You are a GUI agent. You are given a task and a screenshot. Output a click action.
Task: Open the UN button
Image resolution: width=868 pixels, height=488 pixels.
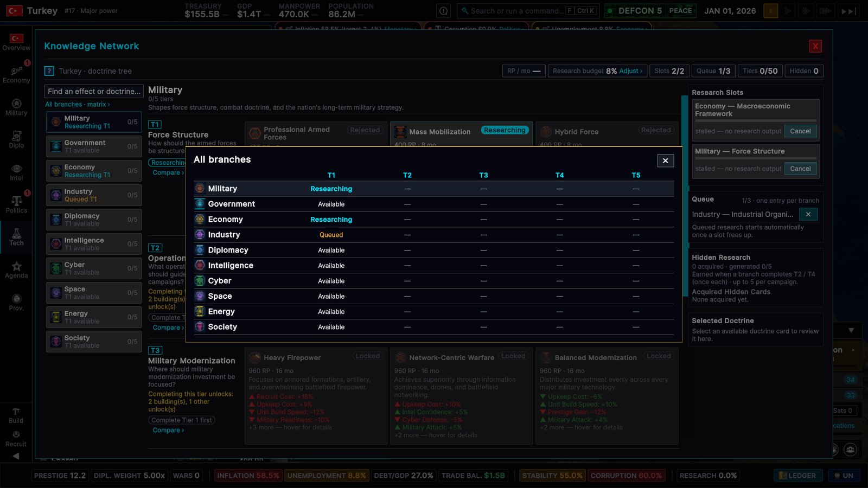844,476
